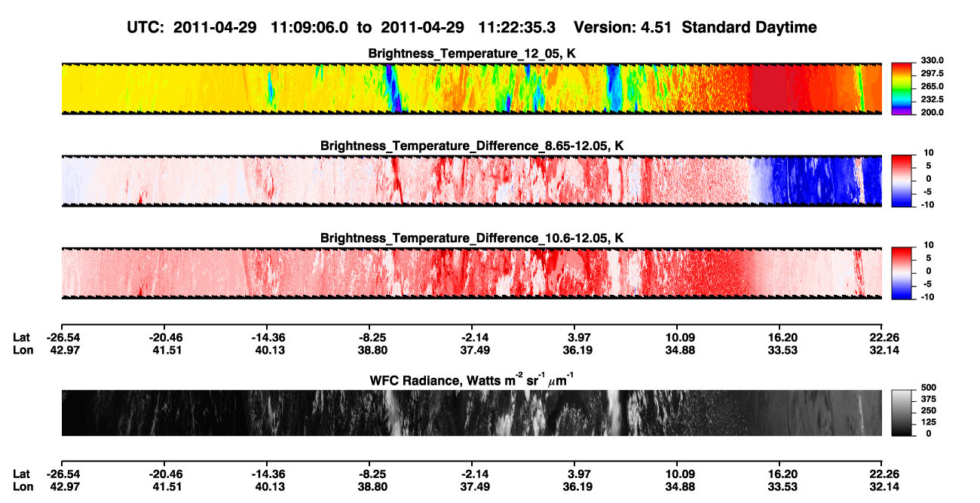This screenshot has height=503, width=980.
Task: Click latitude -8.25 on the upper axis
Action: [x=372, y=337]
